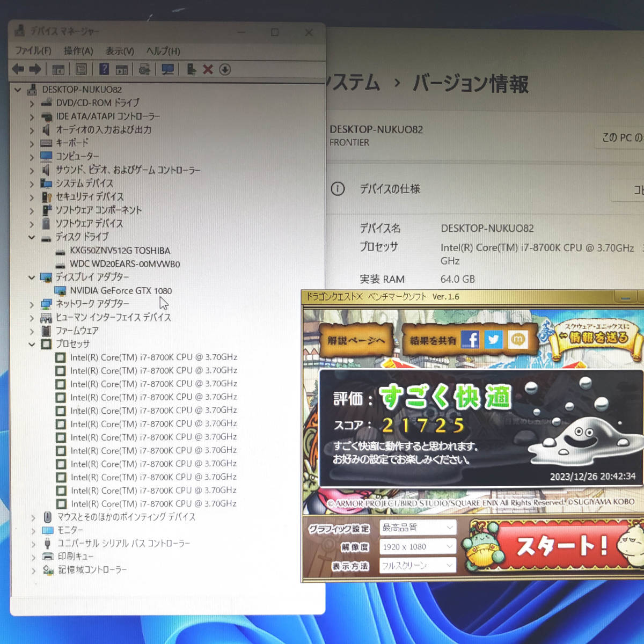
Task: Open the 操作(A) menu
Action: [78, 50]
